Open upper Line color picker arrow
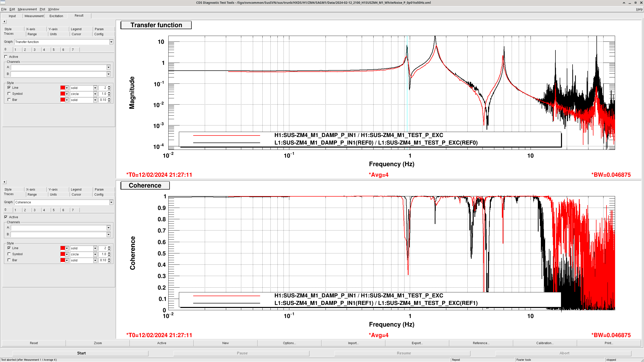644x362 pixels. tap(67, 88)
